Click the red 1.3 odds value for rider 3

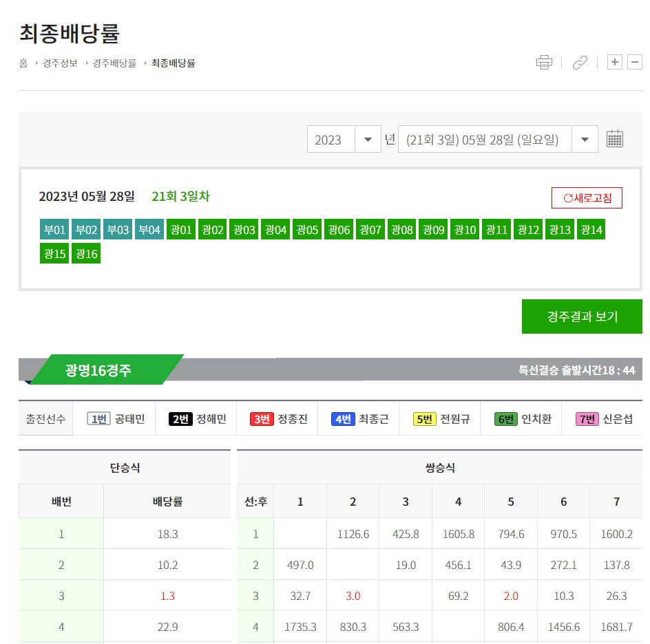click(167, 596)
